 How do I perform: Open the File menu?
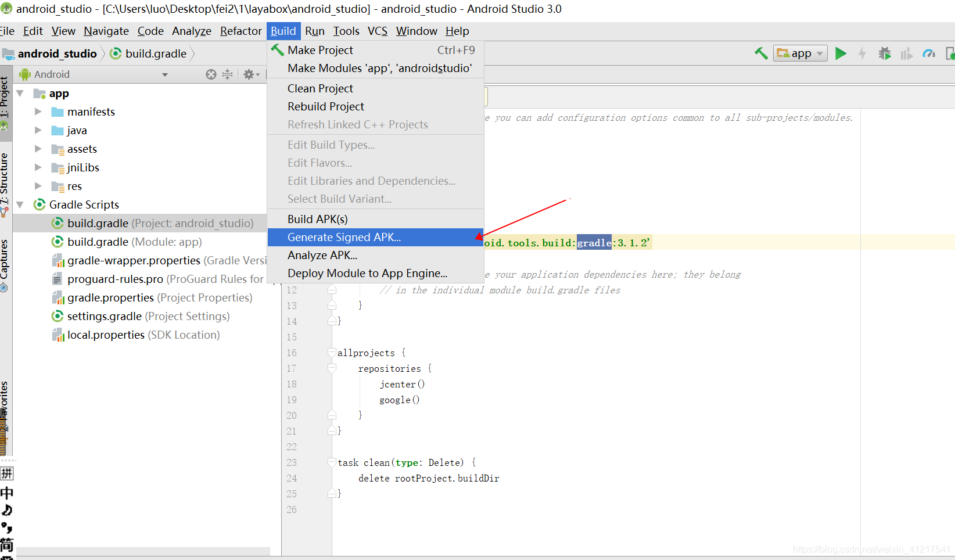tap(7, 31)
